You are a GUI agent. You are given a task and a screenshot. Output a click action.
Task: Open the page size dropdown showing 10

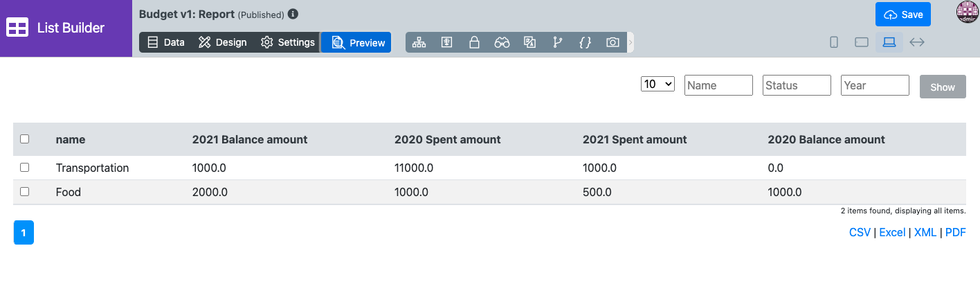pos(657,84)
